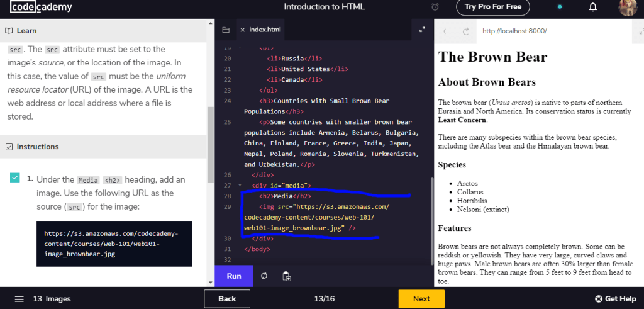Viewport: 644px width, 309px height.
Task: Open the file explorer folder icon
Action: [x=226, y=30]
